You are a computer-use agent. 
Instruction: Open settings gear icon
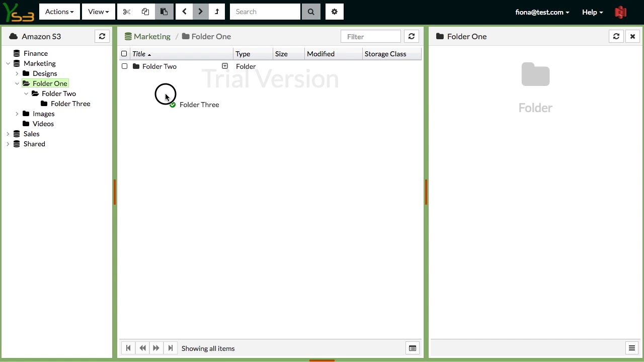[x=335, y=12]
